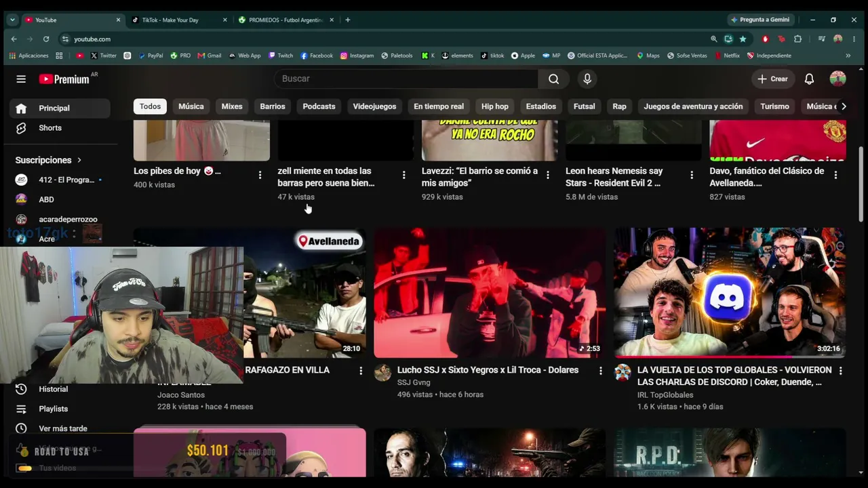868x488 pixels.
Task: Select the Música filter chip
Action: [x=191, y=106]
